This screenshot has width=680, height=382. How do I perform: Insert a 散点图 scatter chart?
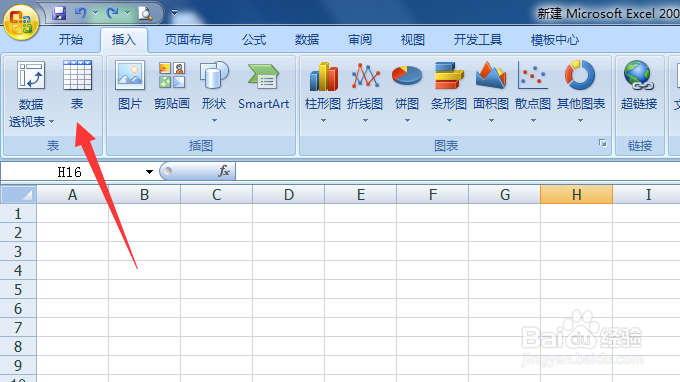(533, 92)
